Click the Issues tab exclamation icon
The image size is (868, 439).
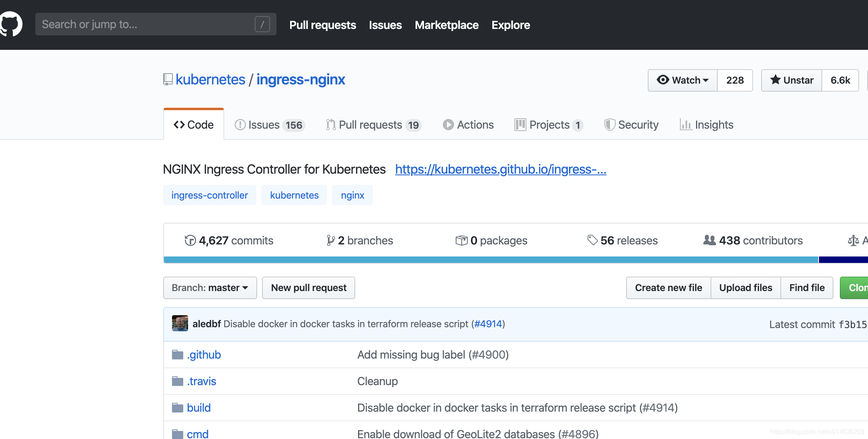[240, 125]
